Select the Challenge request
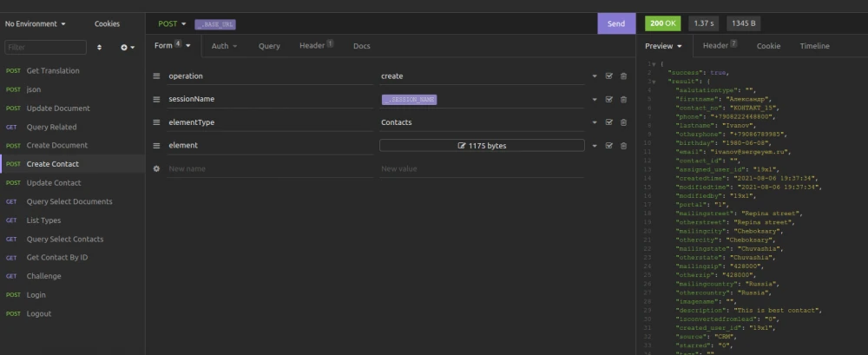The height and width of the screenshot is (355, 868). click(x=73, y=276)
